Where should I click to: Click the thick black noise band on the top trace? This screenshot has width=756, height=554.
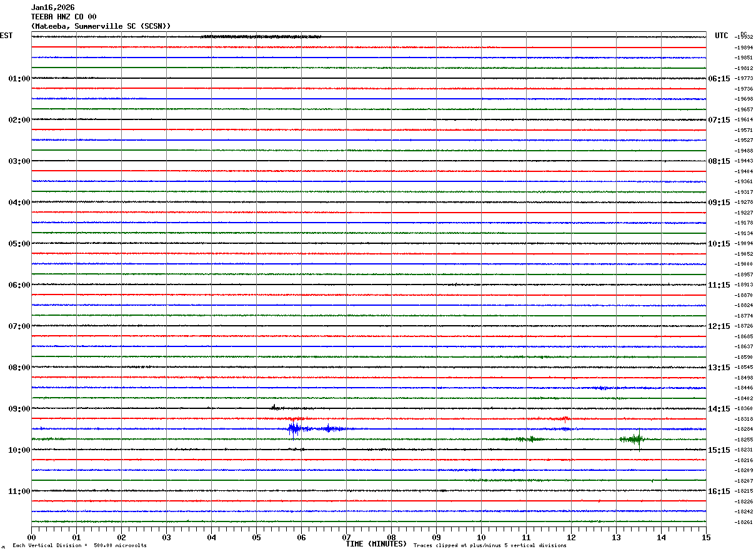tap(261, 37)
